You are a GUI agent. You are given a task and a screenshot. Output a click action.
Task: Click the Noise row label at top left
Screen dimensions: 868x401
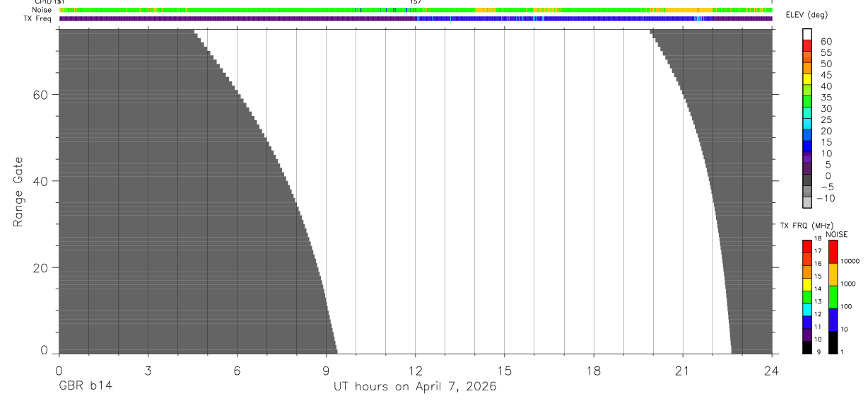point(43,10)
